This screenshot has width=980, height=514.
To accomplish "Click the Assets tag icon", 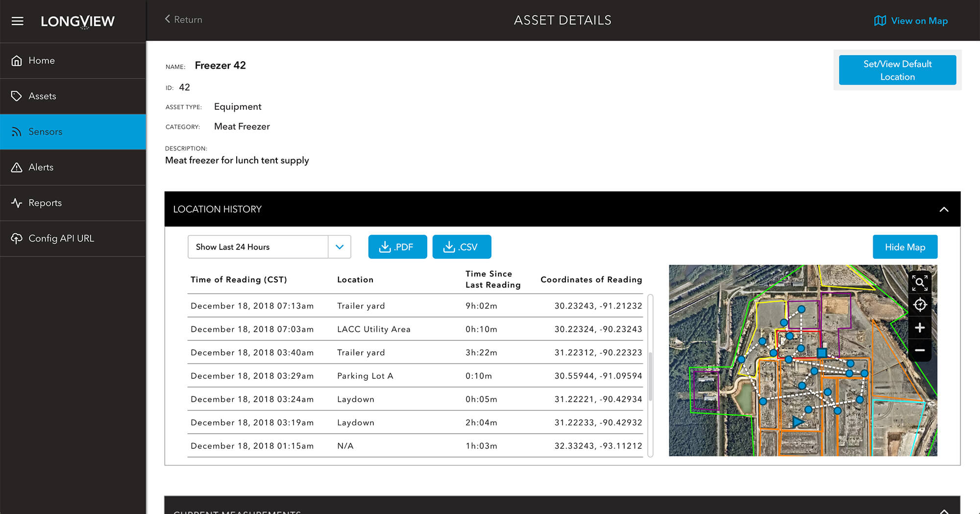I will [x=17, y=96].
